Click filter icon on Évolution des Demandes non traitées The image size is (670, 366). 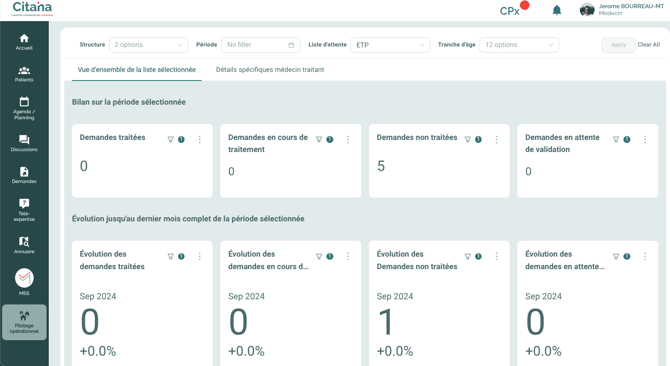467,256
